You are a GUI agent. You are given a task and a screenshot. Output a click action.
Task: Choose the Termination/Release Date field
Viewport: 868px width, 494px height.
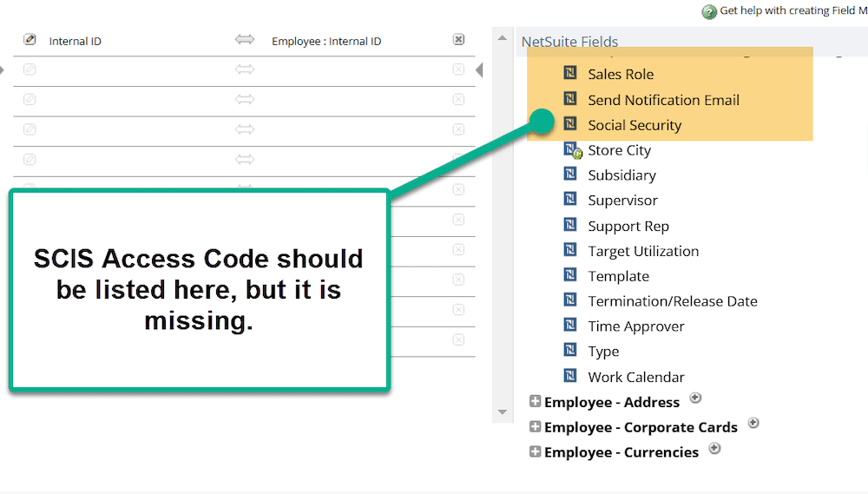click(673, 301)
